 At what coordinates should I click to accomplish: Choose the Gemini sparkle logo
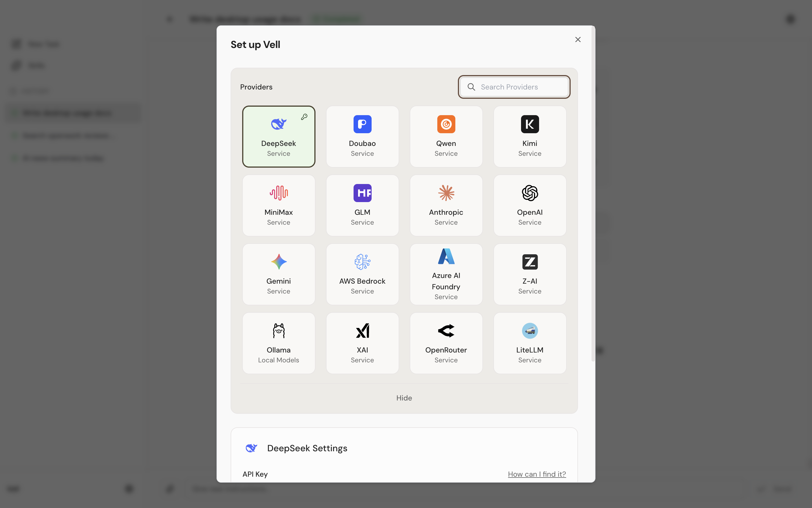tap(279, 262)
